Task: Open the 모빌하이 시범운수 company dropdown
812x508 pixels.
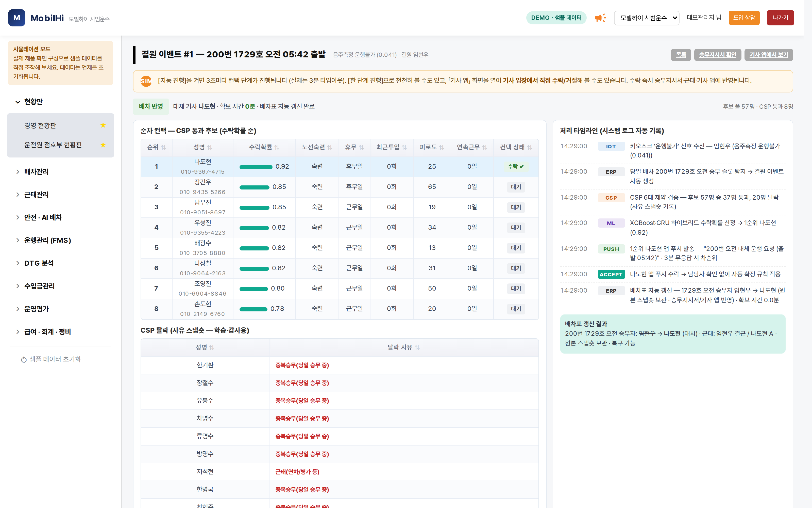Action: click(647, 18)
